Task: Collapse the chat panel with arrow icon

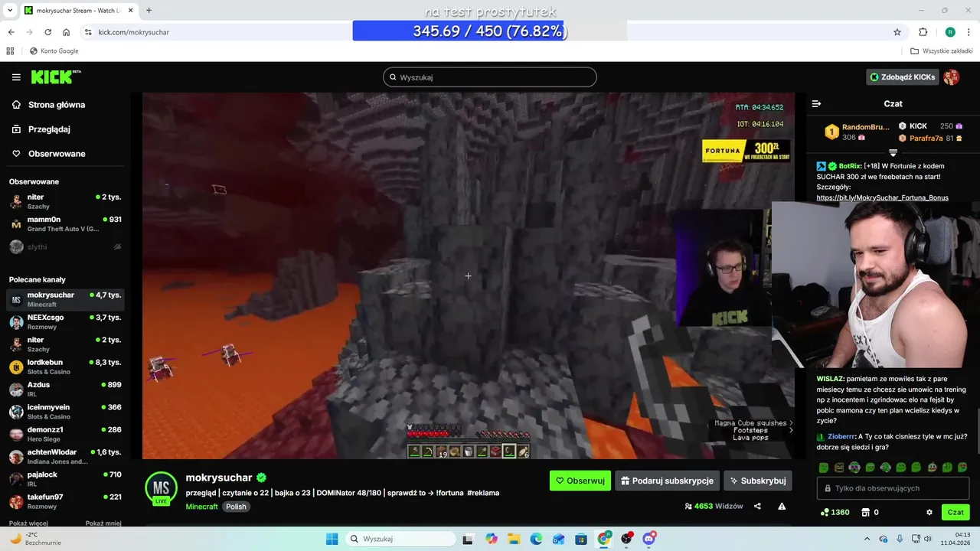Action: [x=816, y=103]
